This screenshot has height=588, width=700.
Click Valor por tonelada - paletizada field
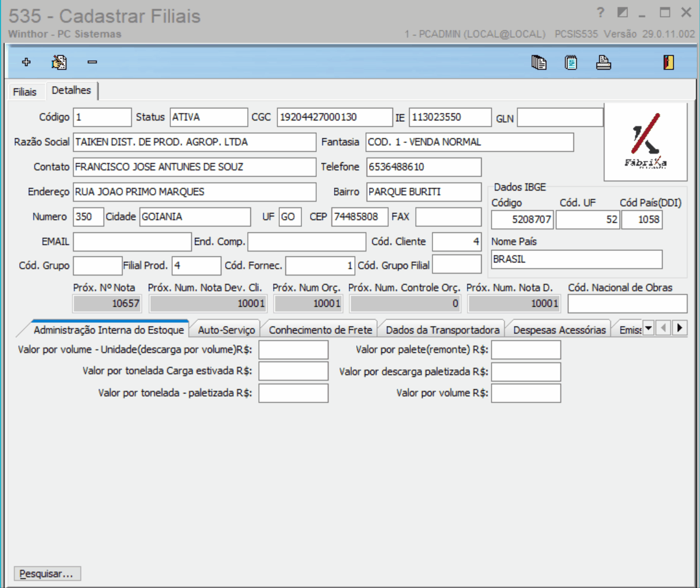pos(293,394)
